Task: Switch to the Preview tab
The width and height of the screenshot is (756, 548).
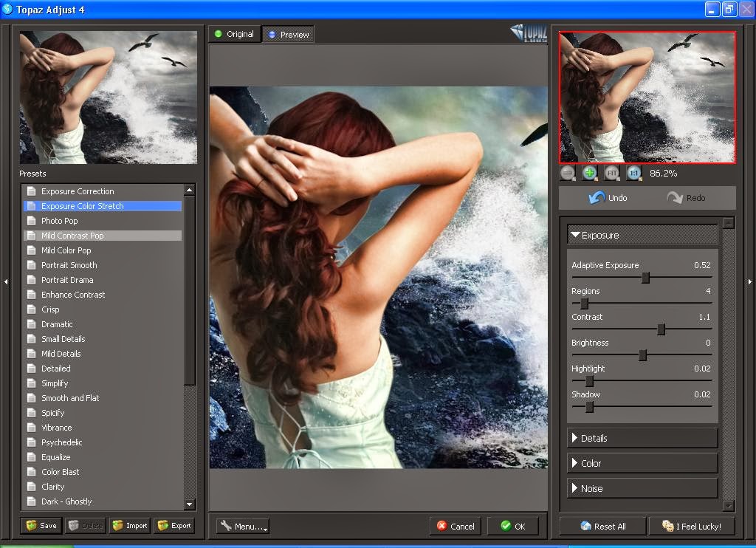Action: [x=289, y=35]
